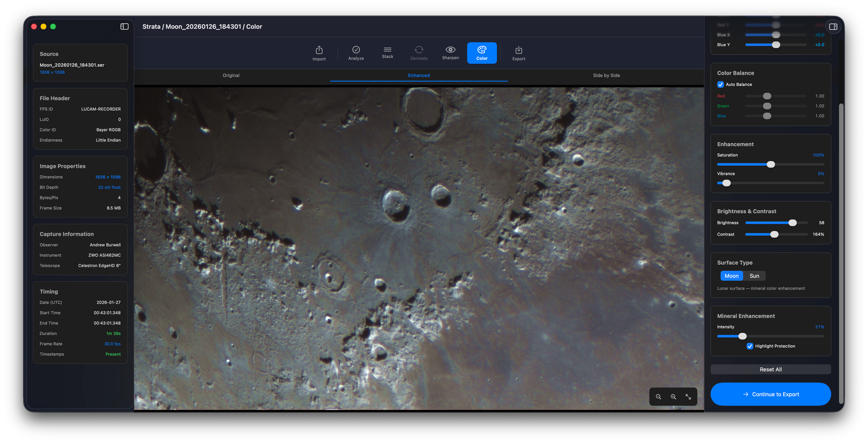868x443 pixels.
Task: Switch surface type to Sun
Action: click(754, 276)
